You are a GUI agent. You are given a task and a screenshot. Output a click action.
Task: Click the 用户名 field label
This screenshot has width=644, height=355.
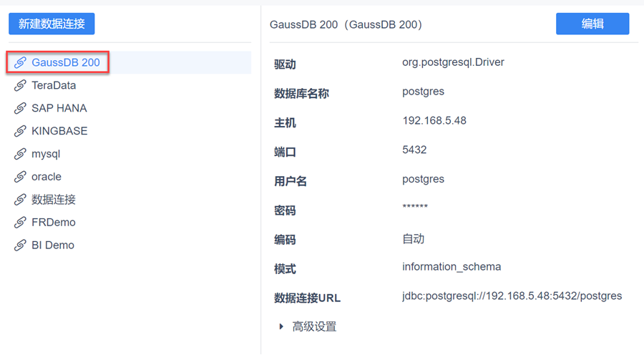[291, 182]
